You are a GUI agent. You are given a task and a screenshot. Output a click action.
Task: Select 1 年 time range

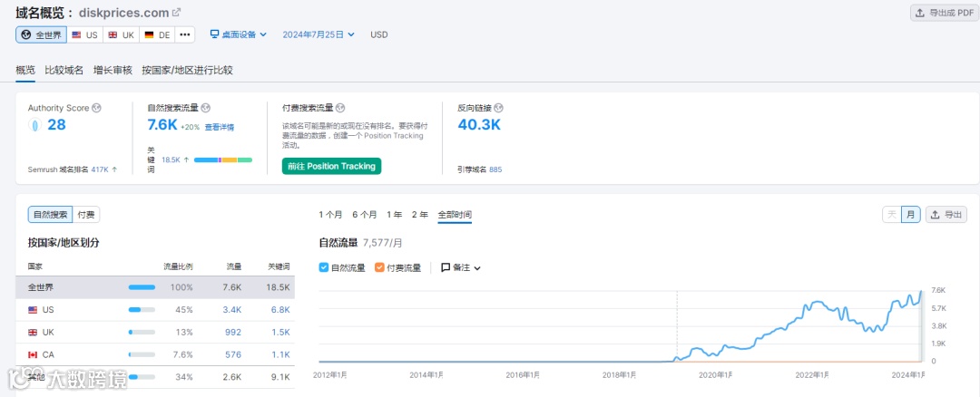click(x=395, y=215)
